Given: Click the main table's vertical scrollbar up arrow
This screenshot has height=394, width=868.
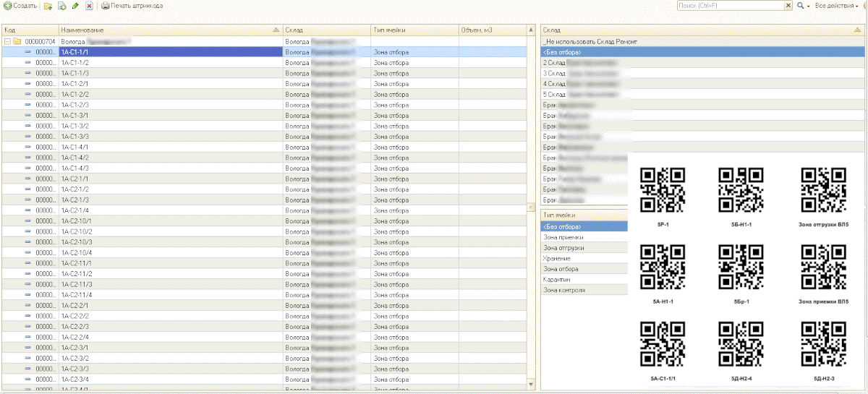Looking at the screenshot, I should [530, 31].
